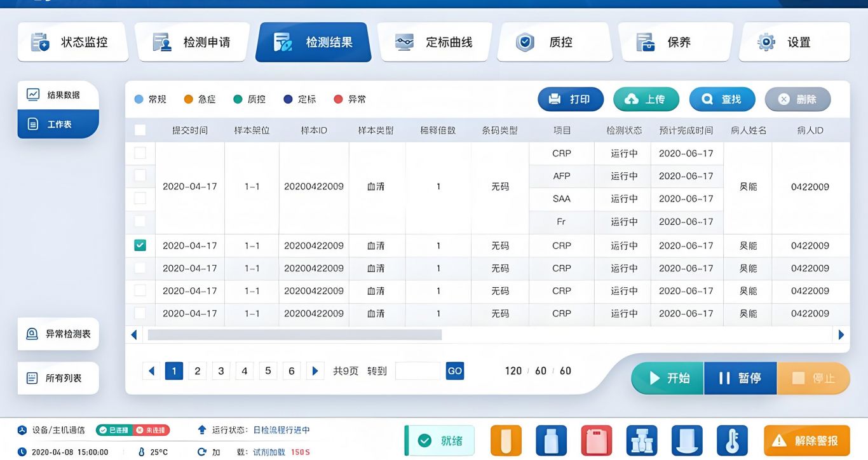Jump to page 3

click(x=221, y=371)
